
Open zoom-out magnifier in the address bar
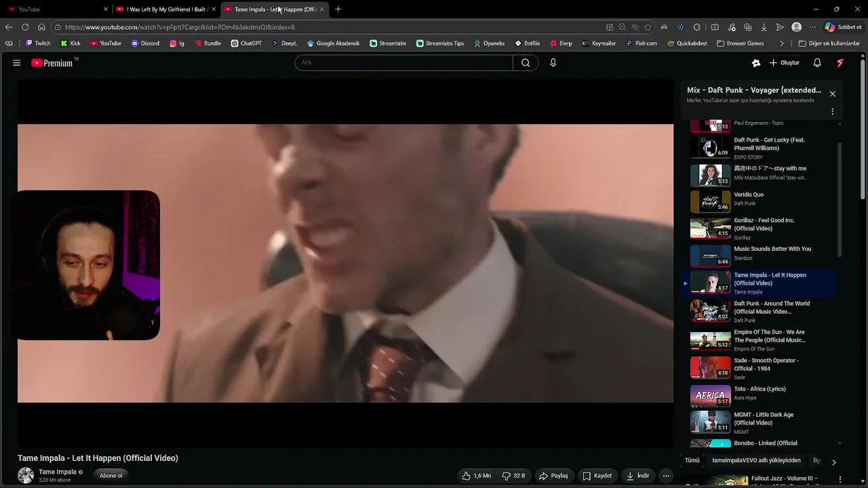click(x=622, y=27)
